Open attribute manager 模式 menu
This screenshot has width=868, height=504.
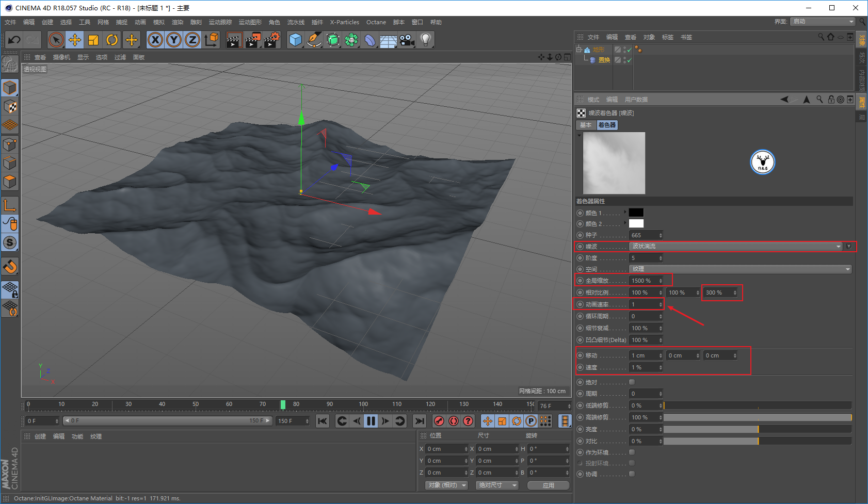click(593, 100)
